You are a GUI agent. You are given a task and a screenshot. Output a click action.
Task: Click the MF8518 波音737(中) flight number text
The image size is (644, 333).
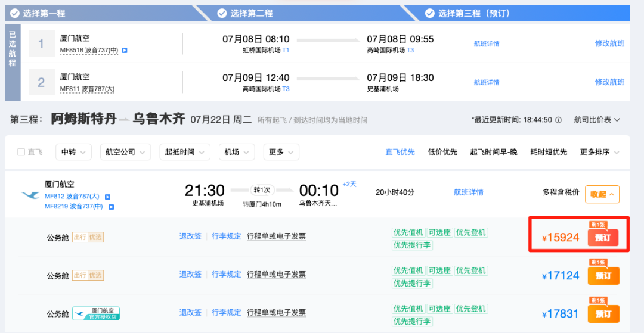[89, 51]
